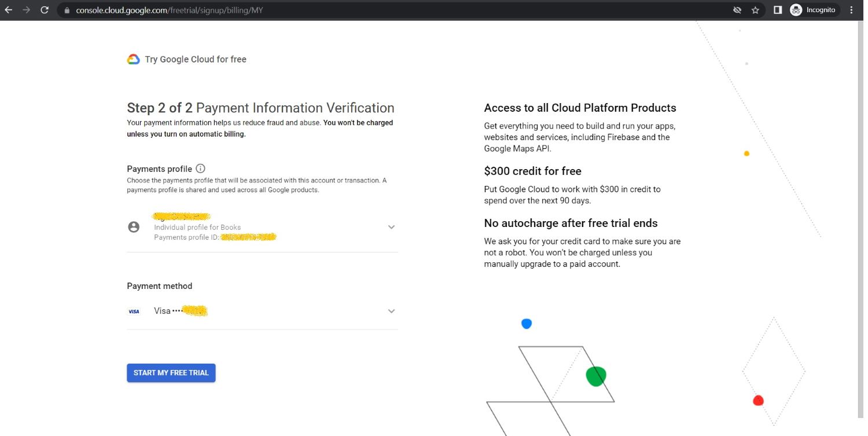Click the Incognito profile icon

pyautogui.click(x=795, y=10)
